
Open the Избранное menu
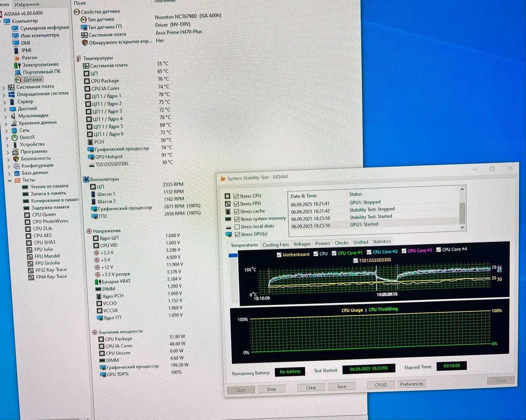pyautogui.click(x=27, y=5)
